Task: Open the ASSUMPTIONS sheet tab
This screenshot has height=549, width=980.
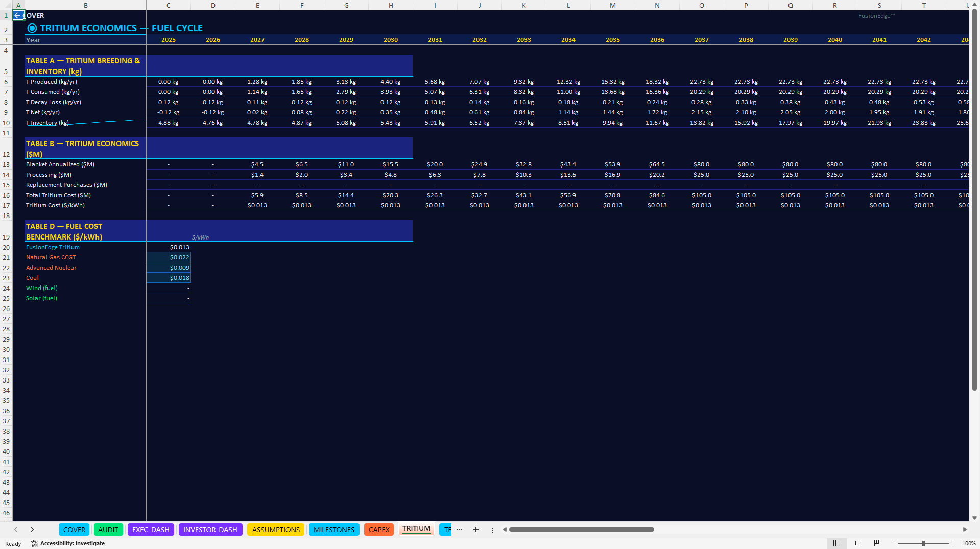Action: click(x=276, y=530)
